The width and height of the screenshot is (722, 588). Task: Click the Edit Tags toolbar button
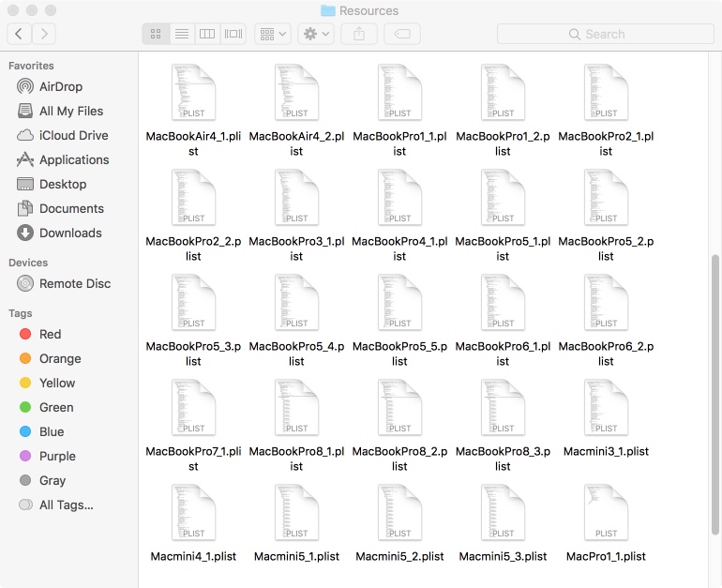click(x=402, y=34)
